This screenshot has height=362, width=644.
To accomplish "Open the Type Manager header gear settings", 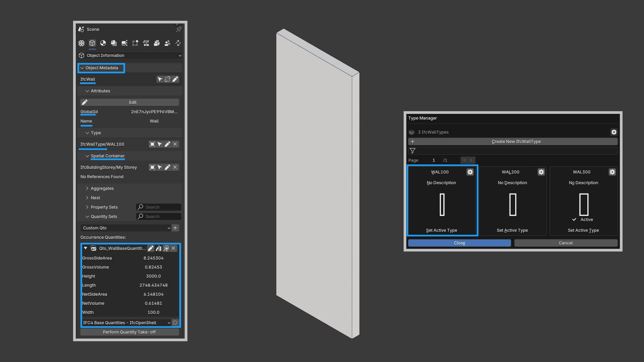I will click(614, 132).
